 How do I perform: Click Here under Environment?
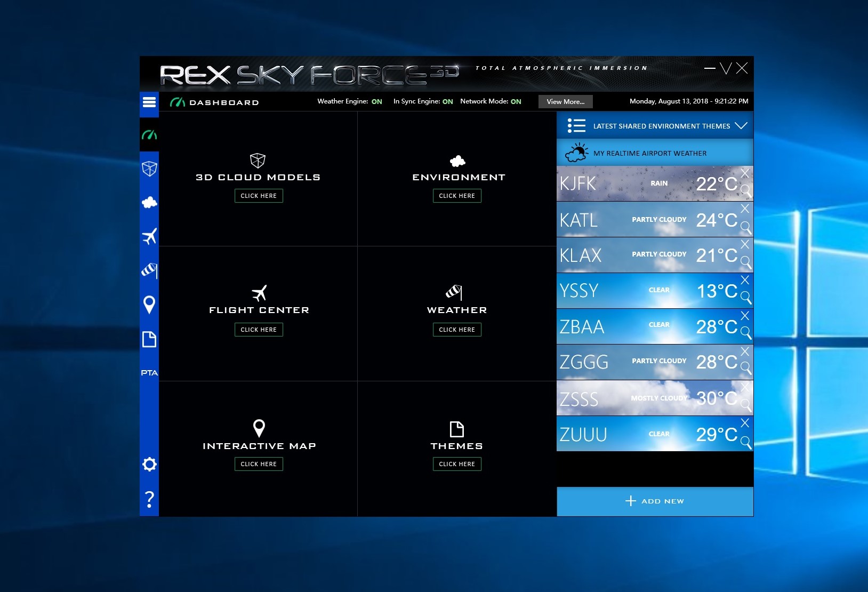click(x=457, y=196)
